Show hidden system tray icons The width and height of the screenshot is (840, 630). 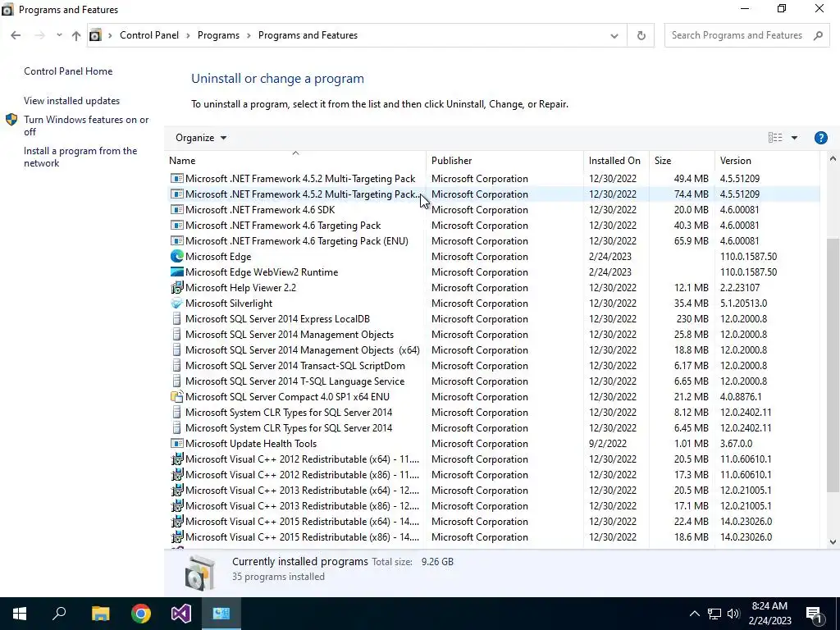click(694, 614)
